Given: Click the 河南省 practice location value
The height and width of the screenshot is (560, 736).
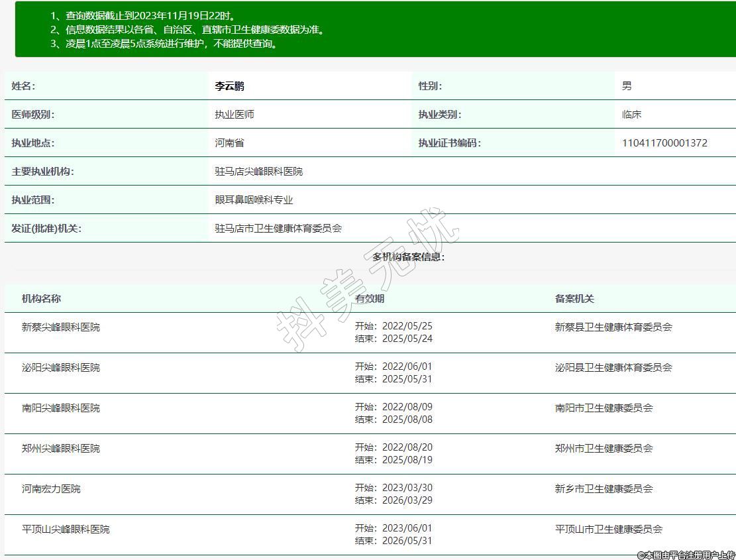Looking at the screenshot, I should pyautogui.click(x=229, y=143).
